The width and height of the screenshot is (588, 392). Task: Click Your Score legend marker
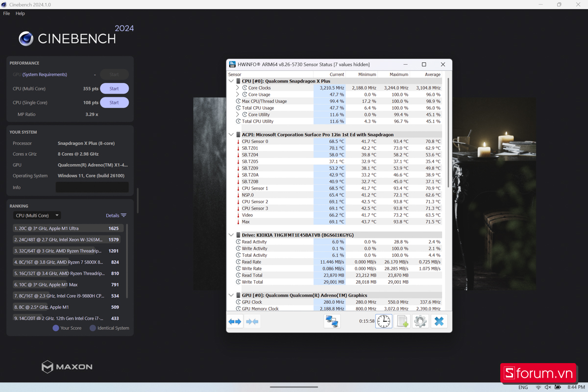pyautogui.click(x=55, y=328)
